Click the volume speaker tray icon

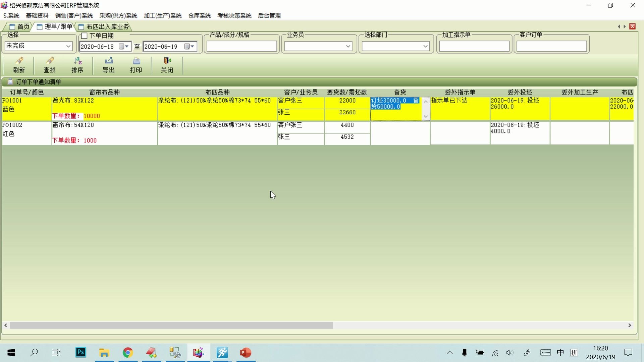coord(510,353)
